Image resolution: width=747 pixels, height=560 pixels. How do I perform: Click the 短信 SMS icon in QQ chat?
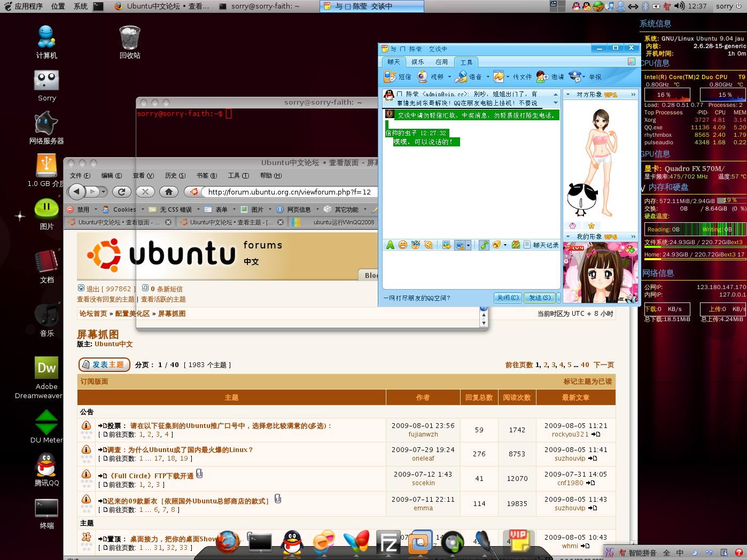(390, 77)
